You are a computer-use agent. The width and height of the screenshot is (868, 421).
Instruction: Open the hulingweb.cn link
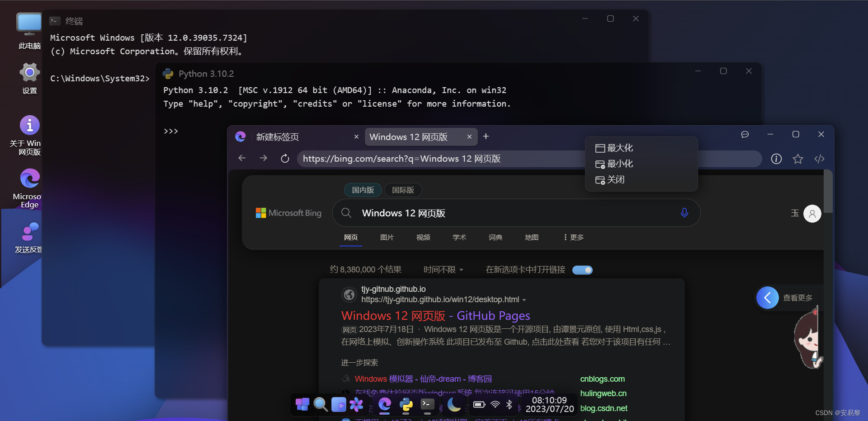[603, 393]
